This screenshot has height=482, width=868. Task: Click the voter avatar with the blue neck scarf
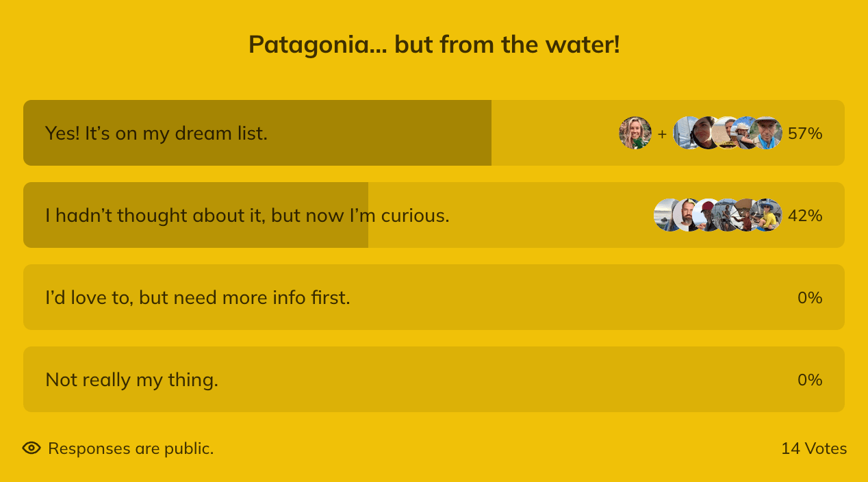pos(767,133)
